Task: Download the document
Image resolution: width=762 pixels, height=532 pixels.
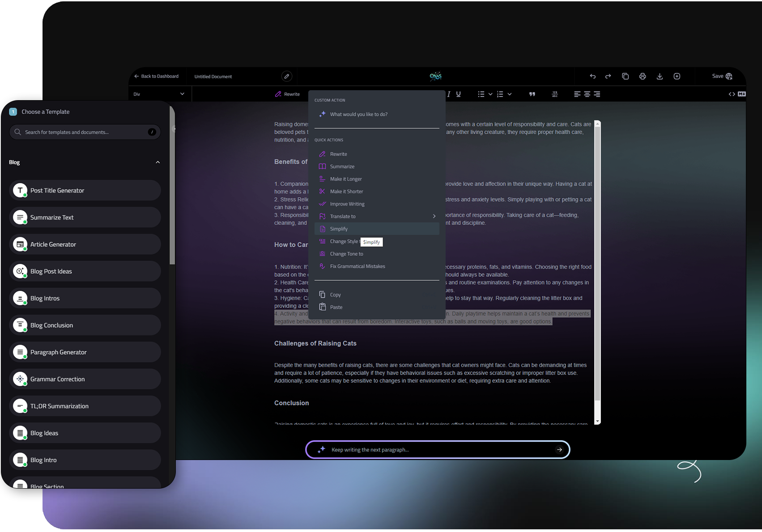Action: [x=660, y=76]
